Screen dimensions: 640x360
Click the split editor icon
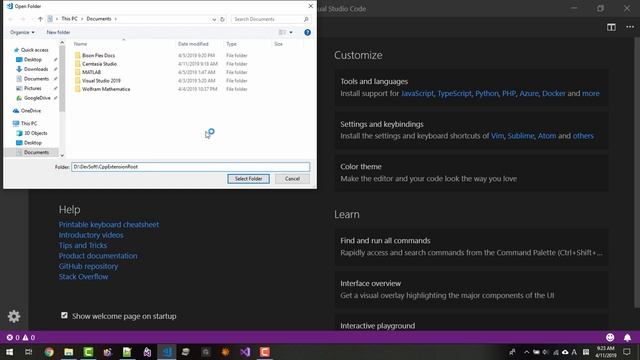[x=611, y=27]
